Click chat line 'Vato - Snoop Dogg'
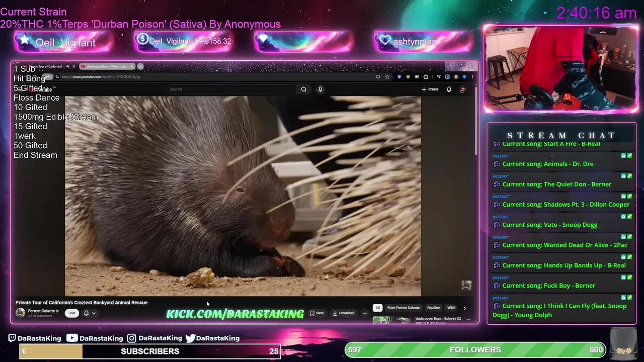 (550, 225)
